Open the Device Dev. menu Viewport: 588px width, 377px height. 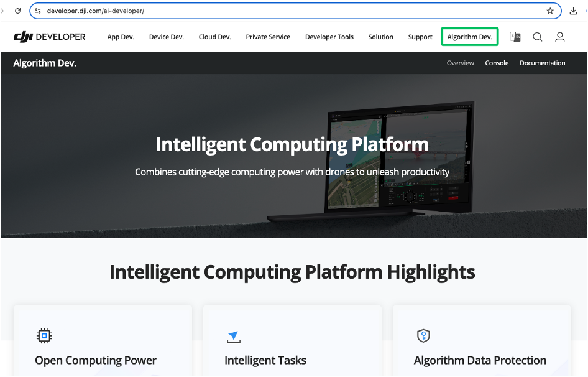[x=167, y=37]
